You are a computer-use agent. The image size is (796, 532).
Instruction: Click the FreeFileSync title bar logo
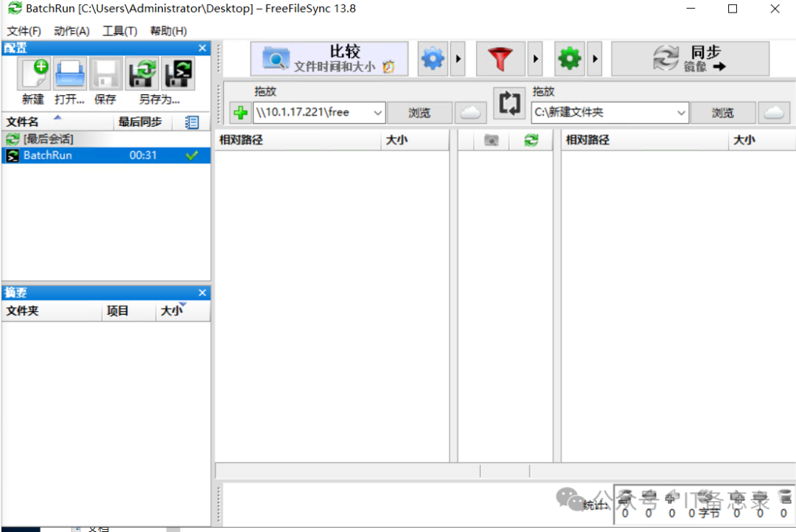[15, 9]
